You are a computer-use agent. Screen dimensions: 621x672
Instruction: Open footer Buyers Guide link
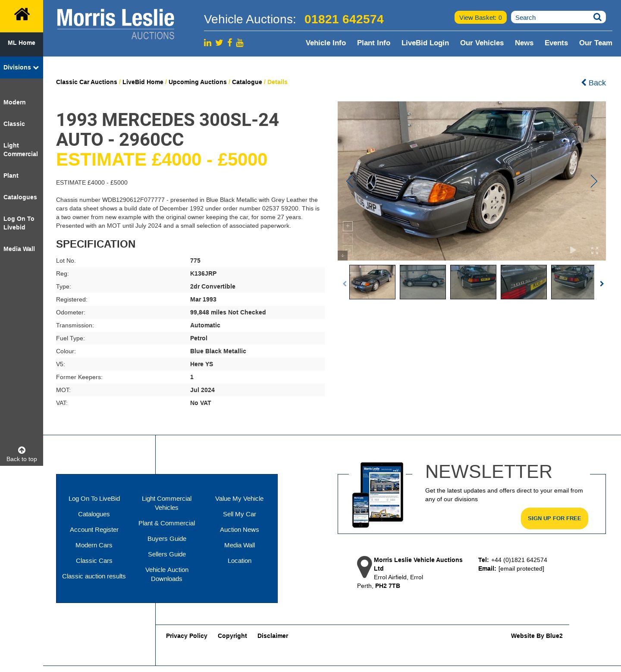coord(167,539)
